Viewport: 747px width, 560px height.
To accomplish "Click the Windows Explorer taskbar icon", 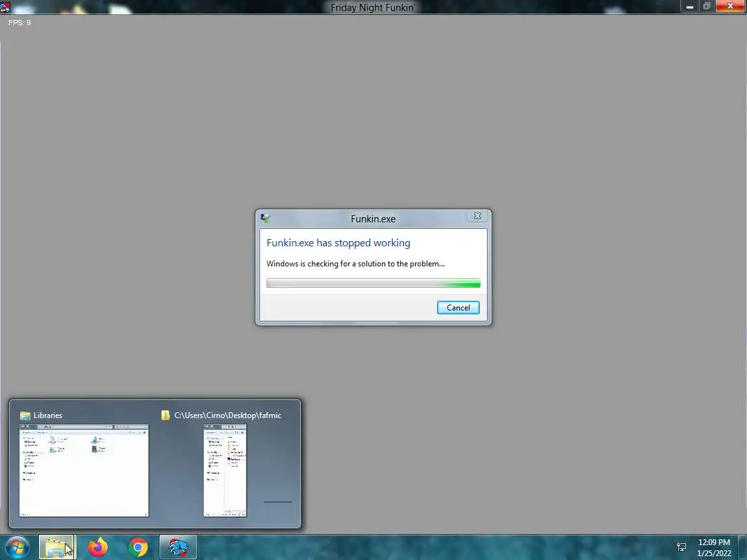I will click(x=56, y=547).
